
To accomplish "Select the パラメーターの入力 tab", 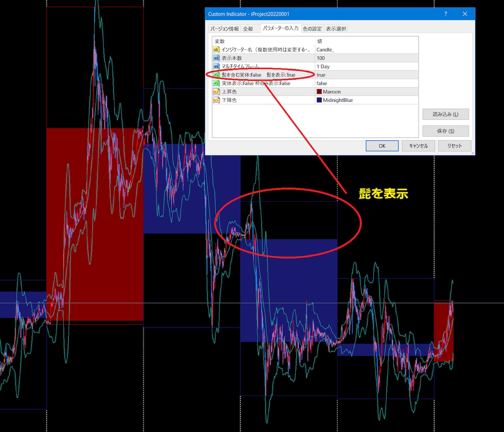I will pos(281,28).
